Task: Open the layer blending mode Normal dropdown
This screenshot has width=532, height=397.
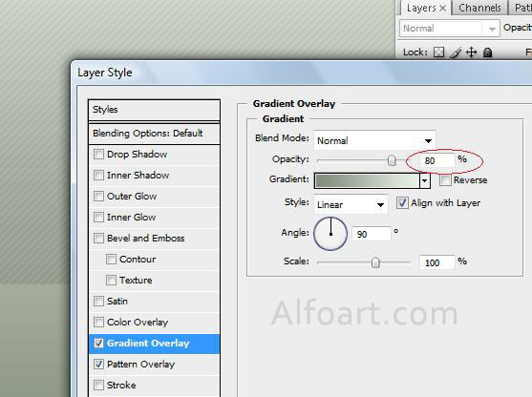Action: 449,29
